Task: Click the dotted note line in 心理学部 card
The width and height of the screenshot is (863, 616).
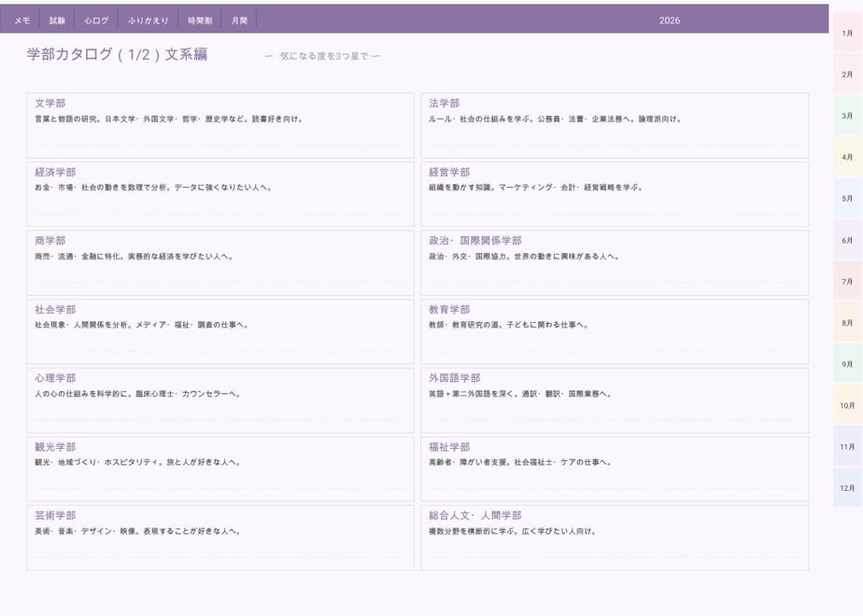Action: 220,420
